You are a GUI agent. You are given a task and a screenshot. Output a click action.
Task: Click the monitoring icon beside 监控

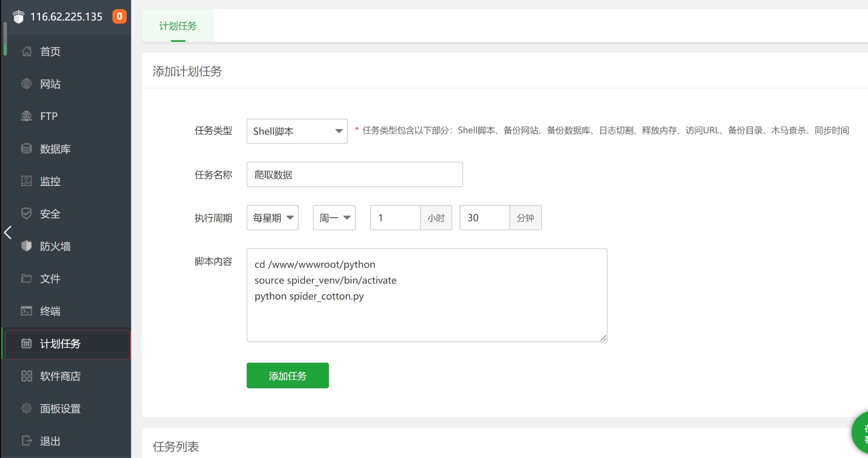tap(27, 181)
